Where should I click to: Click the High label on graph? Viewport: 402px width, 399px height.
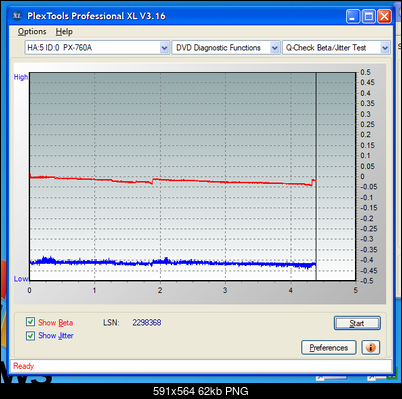pos(21,77)
